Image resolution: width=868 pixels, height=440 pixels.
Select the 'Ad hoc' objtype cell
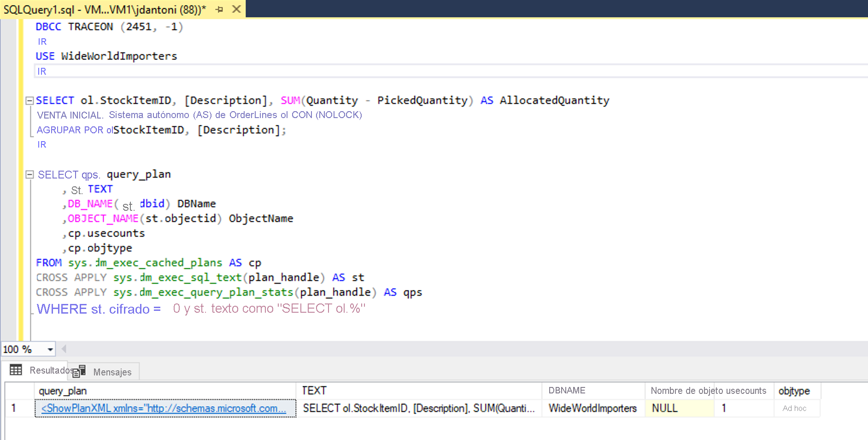click(x=798, y=408)
